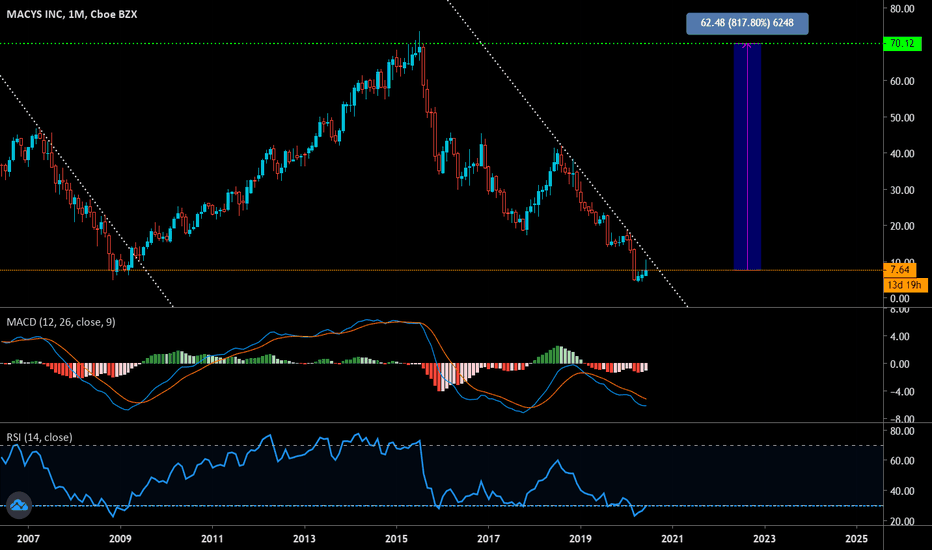Click the 62.48 (817.80%) 6248 measurement label

click(x=747, y=23)
